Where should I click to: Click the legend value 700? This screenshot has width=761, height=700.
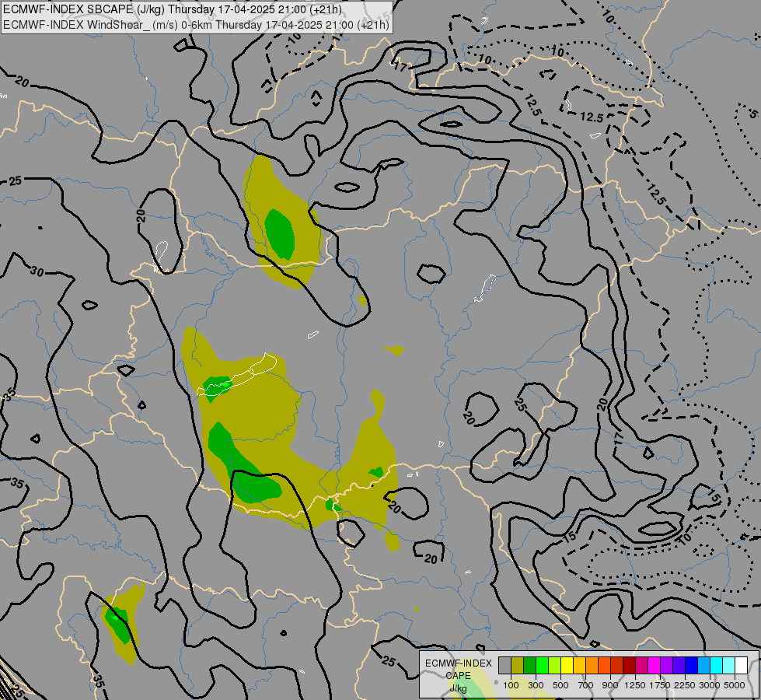coord(586,685)
